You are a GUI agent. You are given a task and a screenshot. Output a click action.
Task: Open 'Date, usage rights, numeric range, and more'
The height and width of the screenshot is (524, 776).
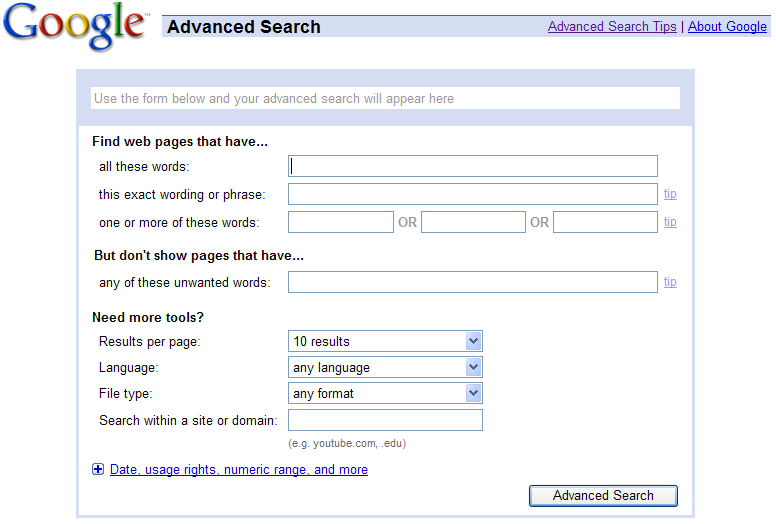[239, 470]
